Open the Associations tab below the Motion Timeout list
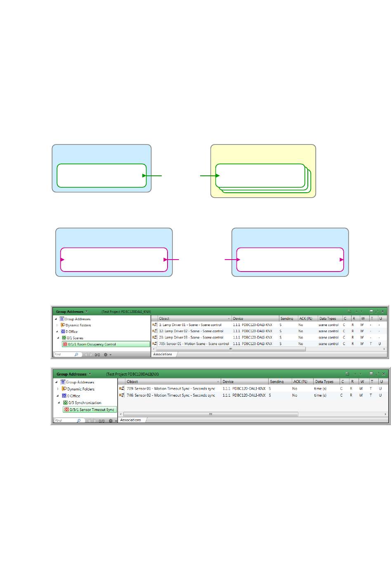392x565 pixels. pyautogui.click(x=131, y=420)
